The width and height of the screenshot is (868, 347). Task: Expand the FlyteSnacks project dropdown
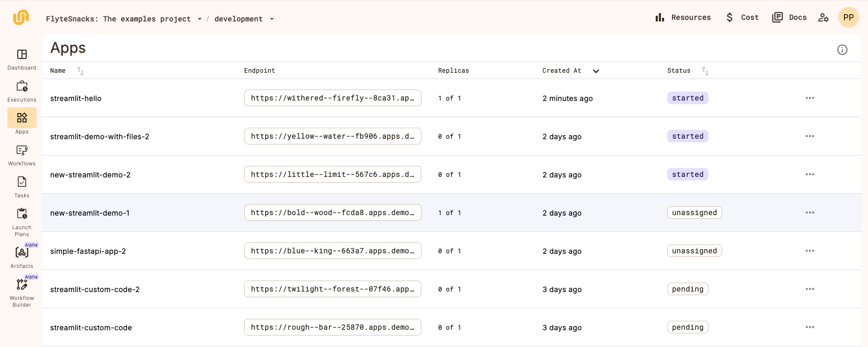coord(200,19)
